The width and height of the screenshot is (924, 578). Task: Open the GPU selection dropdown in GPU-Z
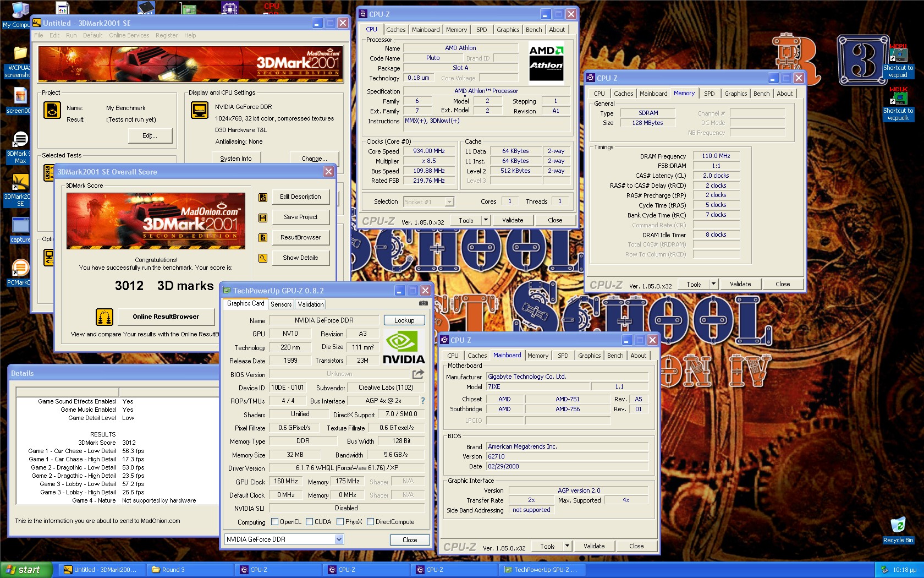[x=339, y=539]
